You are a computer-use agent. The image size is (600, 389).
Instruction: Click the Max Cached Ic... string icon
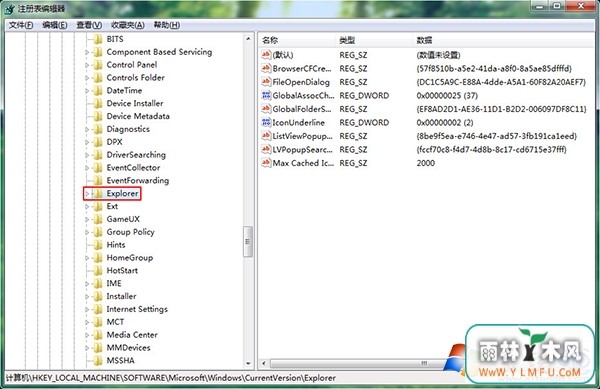tap(266, 163)
